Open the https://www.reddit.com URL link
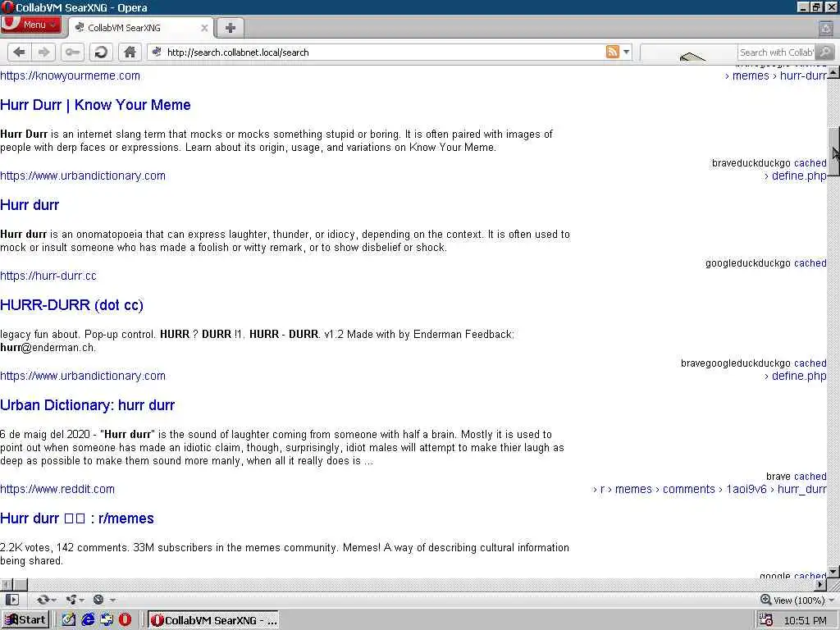Screen dimensions: 840x630 pos(57,489)
